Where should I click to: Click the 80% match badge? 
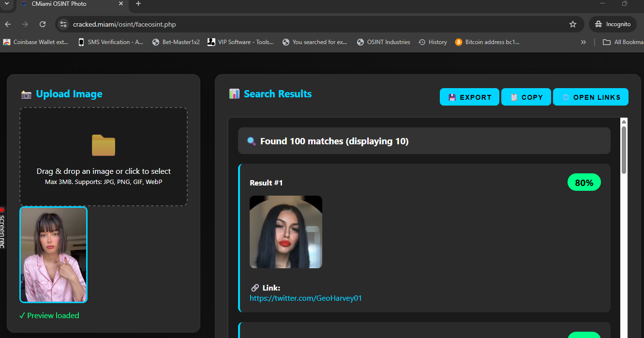click(584, 183)
